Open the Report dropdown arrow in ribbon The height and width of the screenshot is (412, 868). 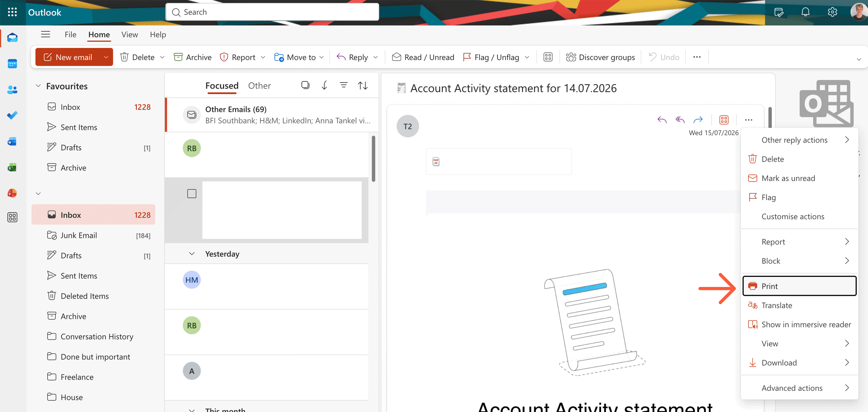[x=263, y=57]
